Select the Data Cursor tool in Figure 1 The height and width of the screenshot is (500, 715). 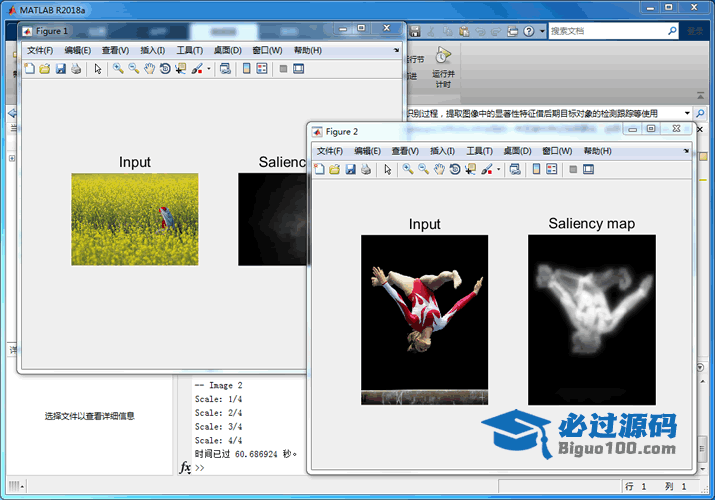click(x=180, y=69)
